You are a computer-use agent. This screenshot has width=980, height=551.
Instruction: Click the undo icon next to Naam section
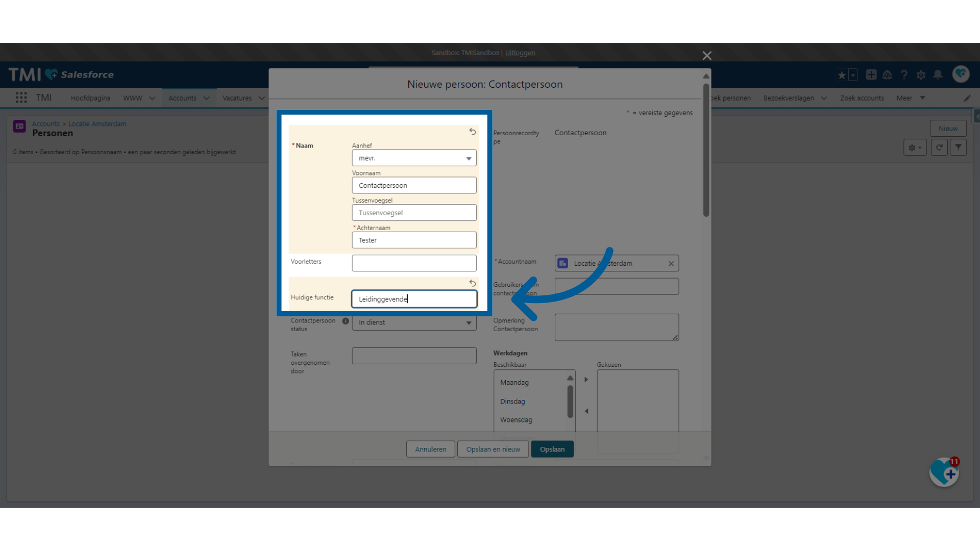click(x=473, y=132)
